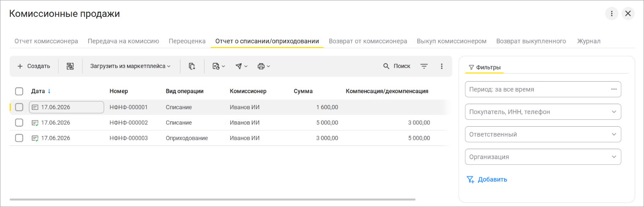Close the Комиссионные продажи window
Image resolution: width=644 pixels, height=207 pixels.
click(628, 14)
